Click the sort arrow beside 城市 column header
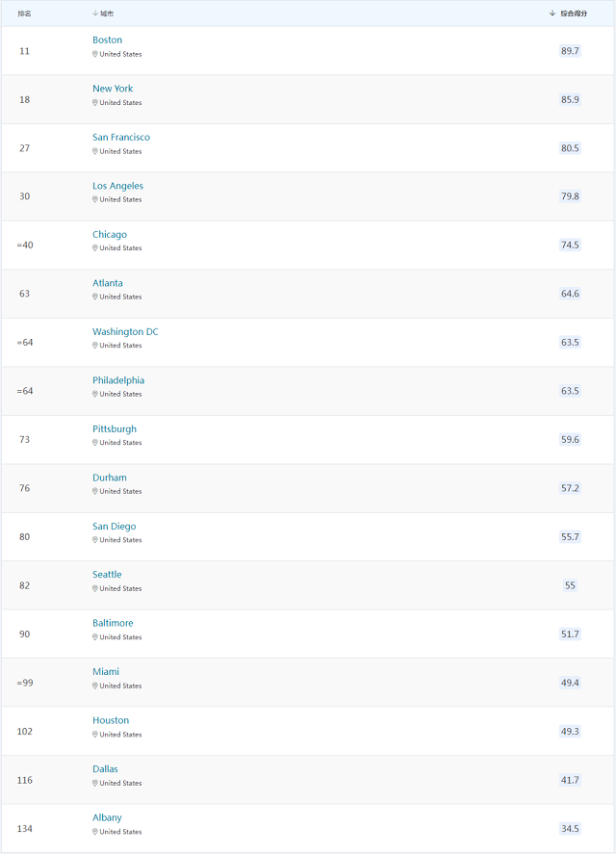 point(95,13)
